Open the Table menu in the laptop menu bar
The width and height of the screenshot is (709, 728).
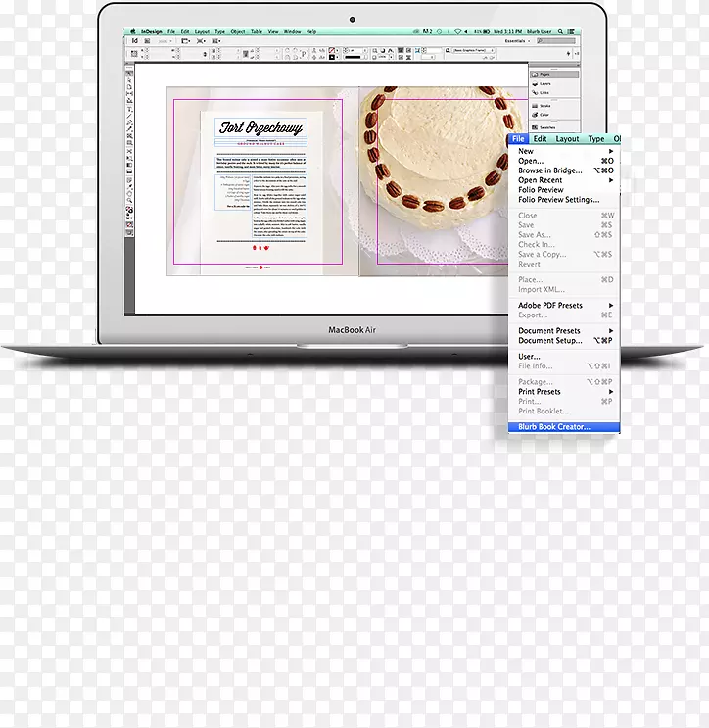pos(257,31)
